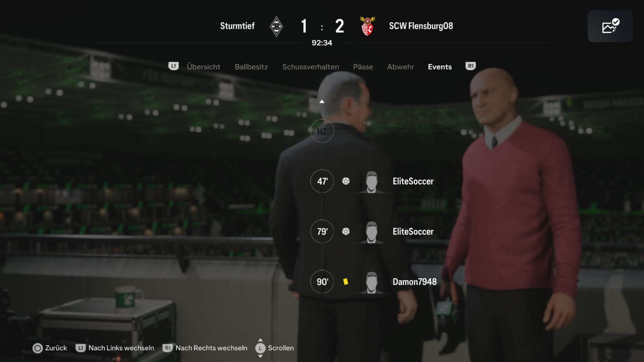Click the Sturmtief club crest

click(x=276, y=26)
